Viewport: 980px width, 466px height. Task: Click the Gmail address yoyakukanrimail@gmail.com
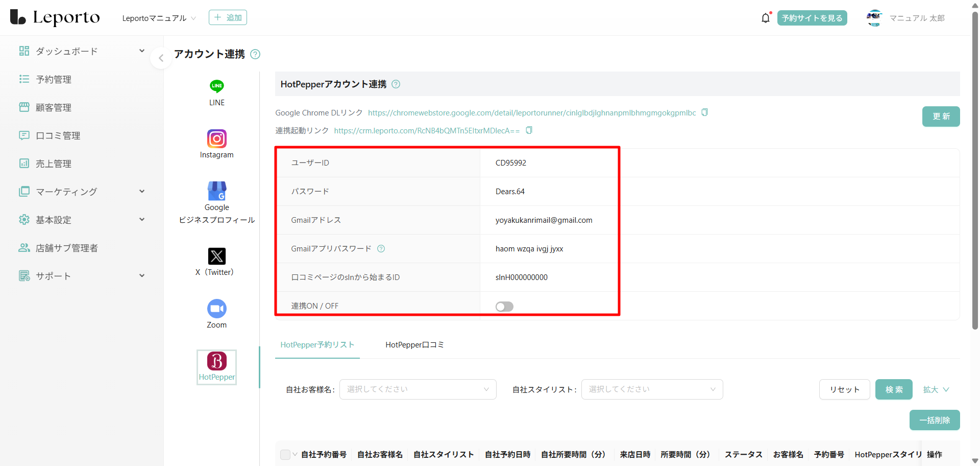pyautogui.click(x=544, y=220)
